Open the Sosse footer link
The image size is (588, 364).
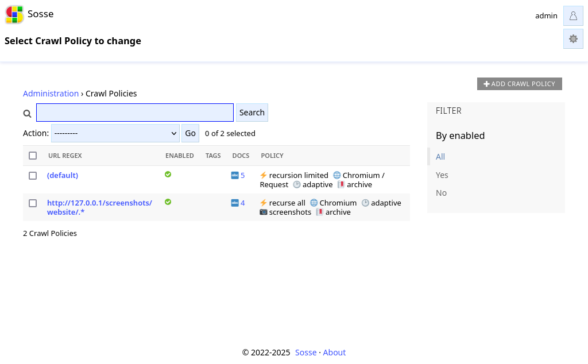305,353
